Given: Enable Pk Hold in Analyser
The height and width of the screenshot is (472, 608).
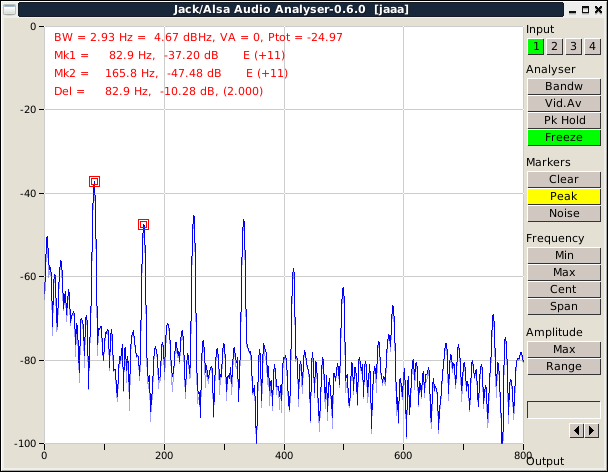Looking at the screenshot, I should click(x=563, y=121).
